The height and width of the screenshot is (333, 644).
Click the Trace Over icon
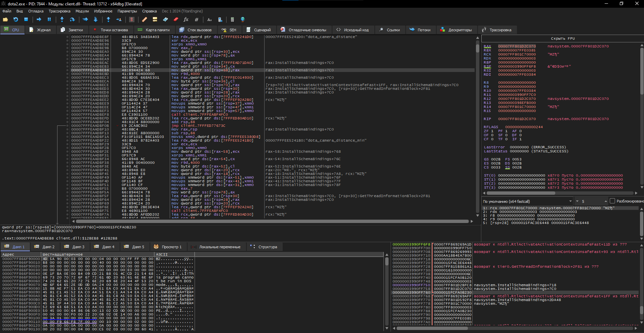pyautogui.click(x=95, y=20)
